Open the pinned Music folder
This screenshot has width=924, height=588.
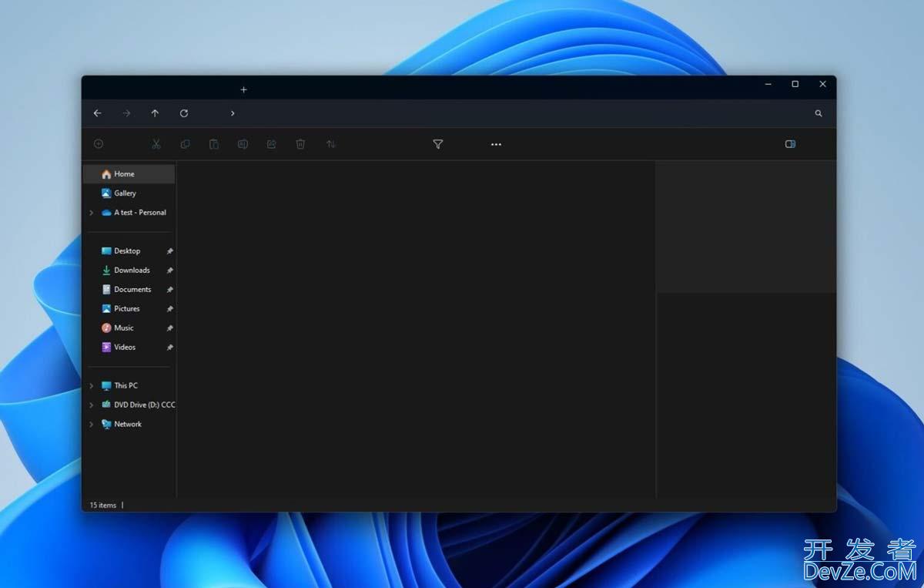[x=118, y=328]
